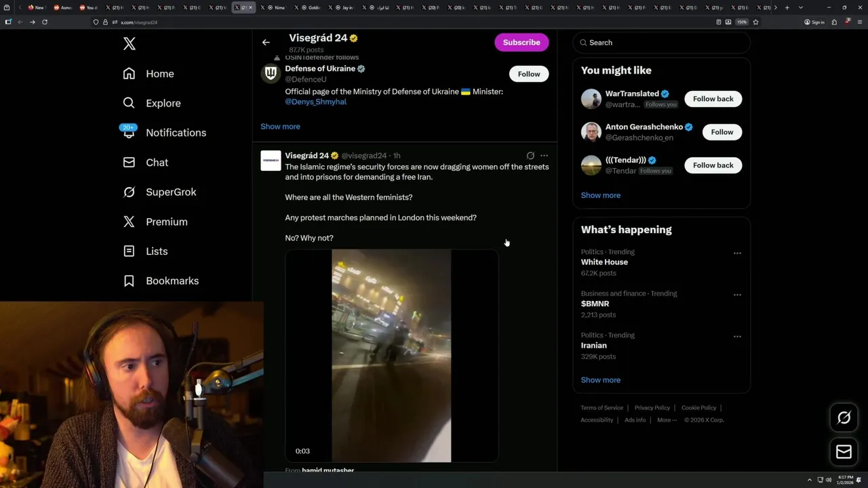Go to Home in the sidebar
The height and width of the screenshot is (488, 868).
click(149, 74)
